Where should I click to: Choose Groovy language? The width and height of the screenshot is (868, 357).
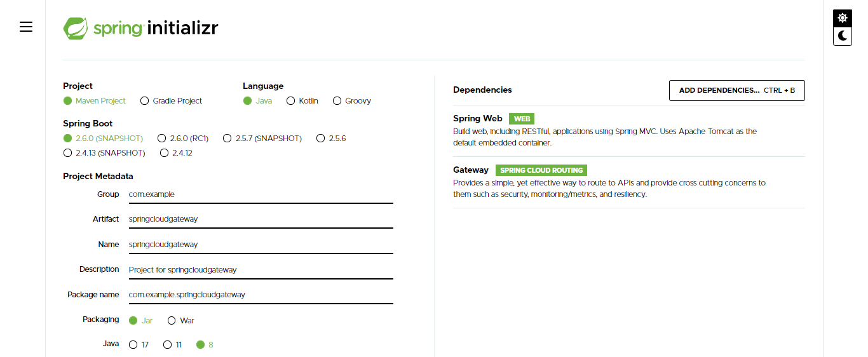352,101
